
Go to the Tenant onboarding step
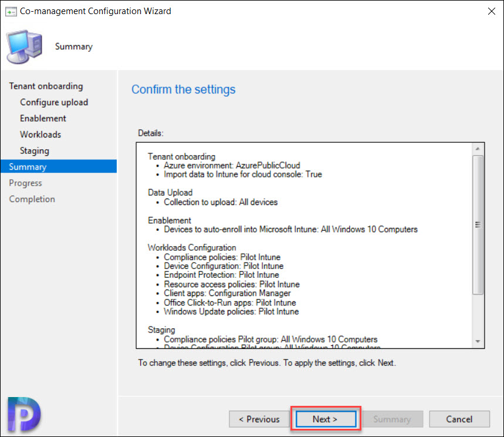click(46, 86)
